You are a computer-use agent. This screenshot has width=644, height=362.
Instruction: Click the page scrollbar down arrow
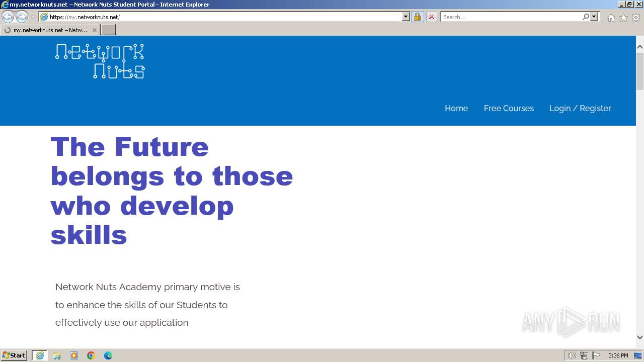coord(640,337)
